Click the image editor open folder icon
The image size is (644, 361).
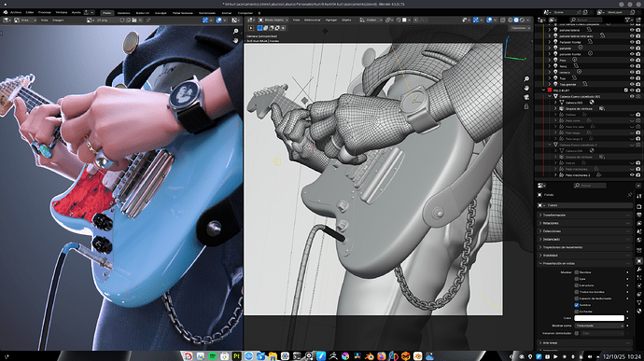pos(133,21)
